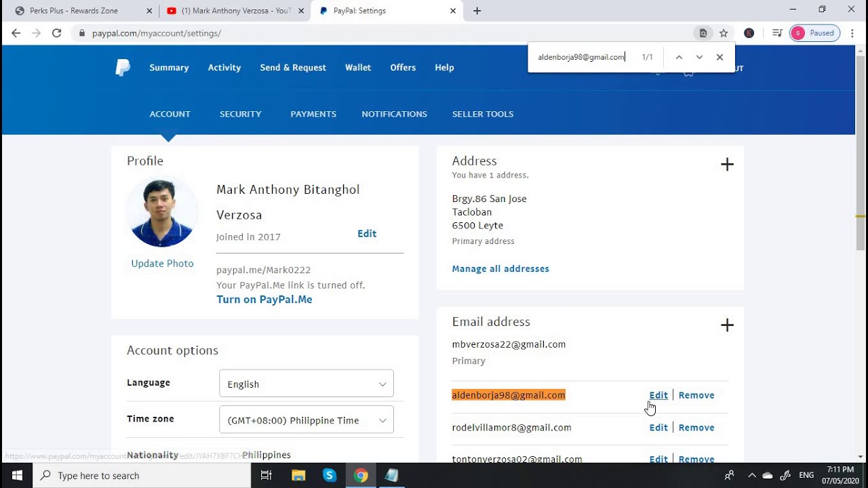The height and width of the screenshot is (488, 868).
Task: Click the find bar text field
Action: [x=582, y=57]
